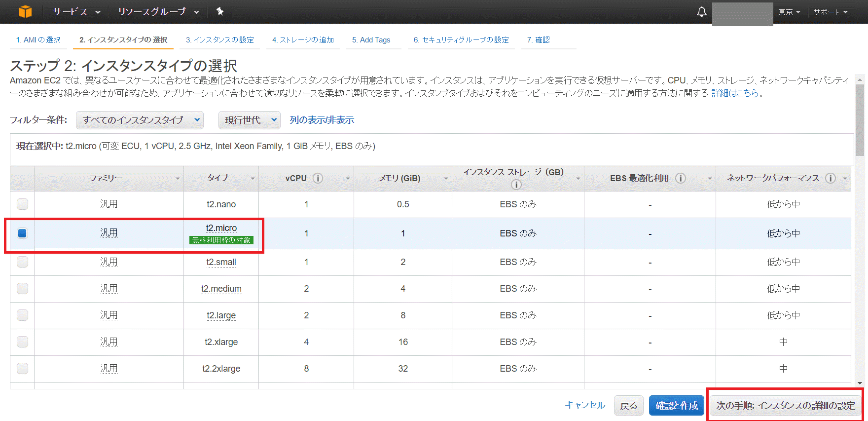The width and height of the screenshot is (868, 421).
Task: Go to step 1 AMI の選択 tab
Action: [38, 39]
